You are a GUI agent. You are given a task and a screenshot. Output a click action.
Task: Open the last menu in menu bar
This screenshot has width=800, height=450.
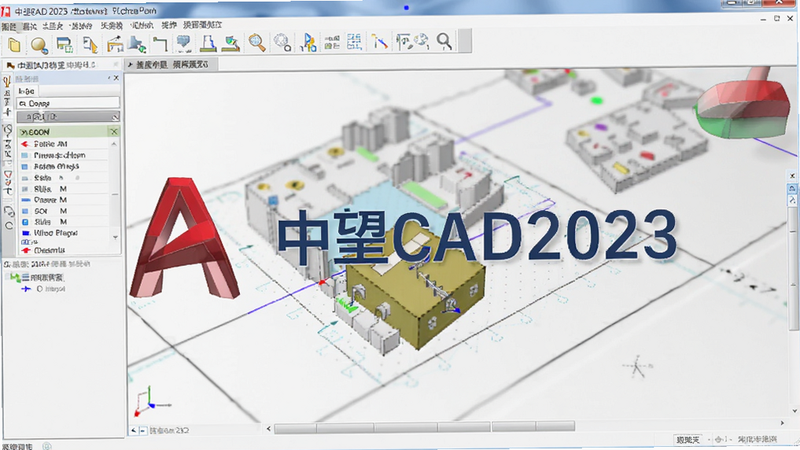[x=203, y=25]
